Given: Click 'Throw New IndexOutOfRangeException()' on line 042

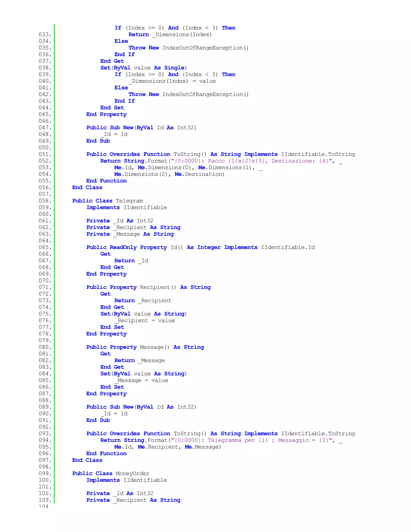Looking at the screenshot, I should [x=189, y=94].
